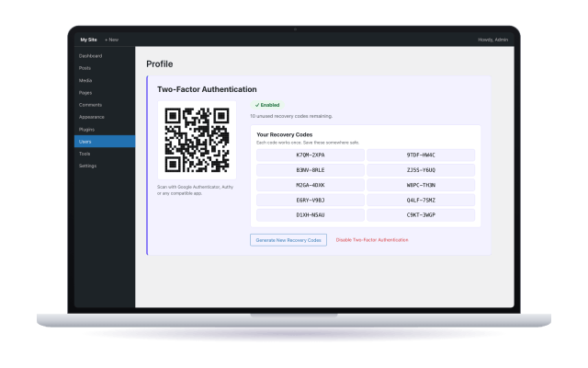This screenshot has height=368, width=588.
Task: Click the two-factor QR code image
Action: pos(197,140)
